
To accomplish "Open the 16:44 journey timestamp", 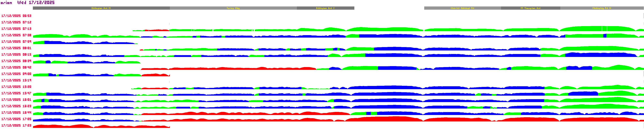I will (16, 113).
